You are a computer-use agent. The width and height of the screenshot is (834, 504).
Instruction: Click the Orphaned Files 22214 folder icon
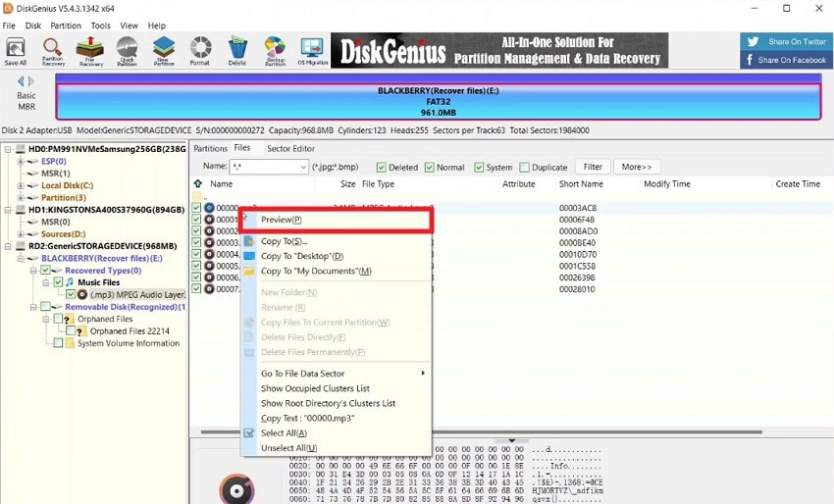pyautogui.click(x=81, y=331)
